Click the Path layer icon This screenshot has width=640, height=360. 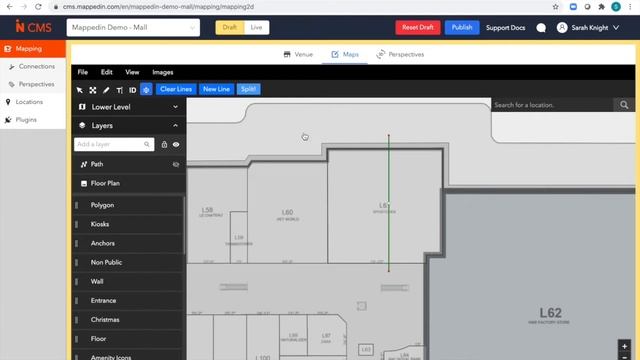pos(84,164)
